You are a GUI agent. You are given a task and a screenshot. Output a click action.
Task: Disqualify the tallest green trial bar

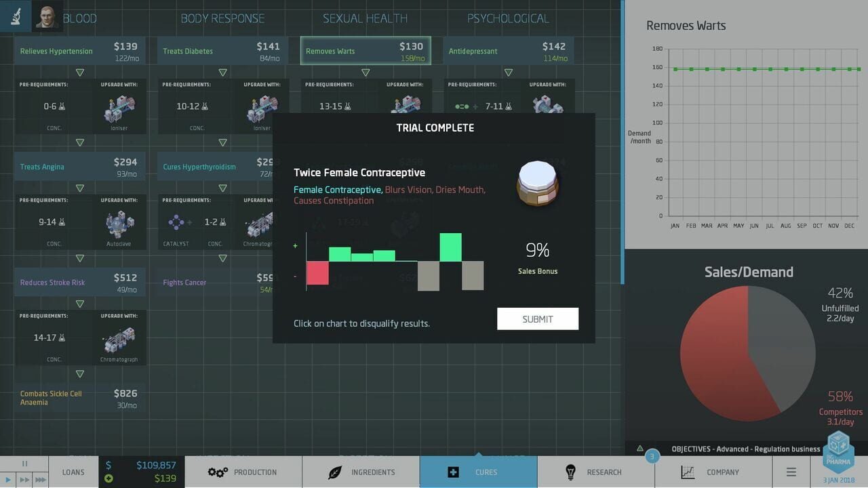450,247
